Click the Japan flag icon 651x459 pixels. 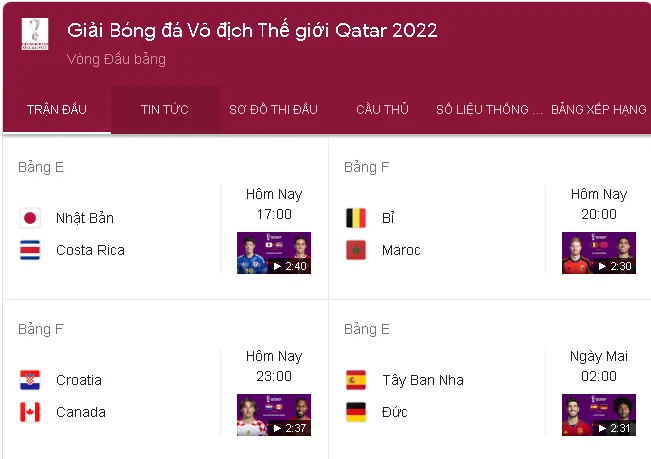point(30,218)
